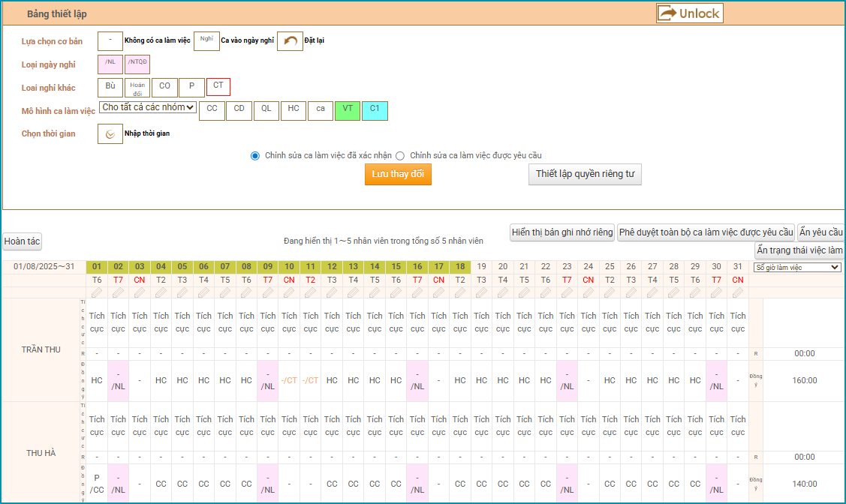
Task: Click the day 01 column header
Action: click(97, 267)
